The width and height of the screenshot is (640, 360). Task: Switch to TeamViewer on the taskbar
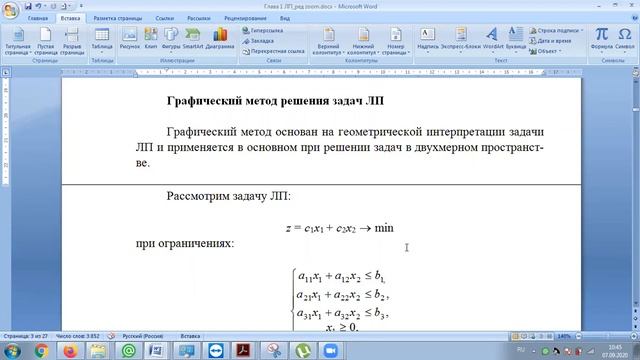[x=216, y=351]
